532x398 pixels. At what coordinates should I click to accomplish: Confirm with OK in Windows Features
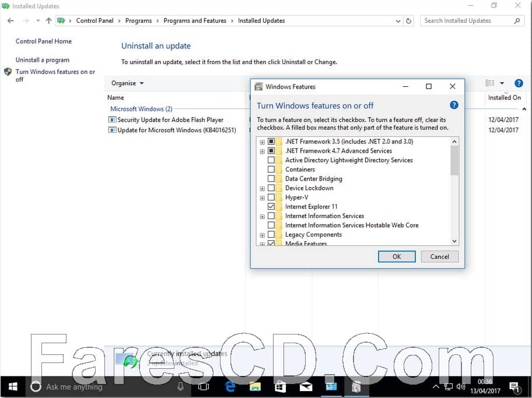point(397,256)
